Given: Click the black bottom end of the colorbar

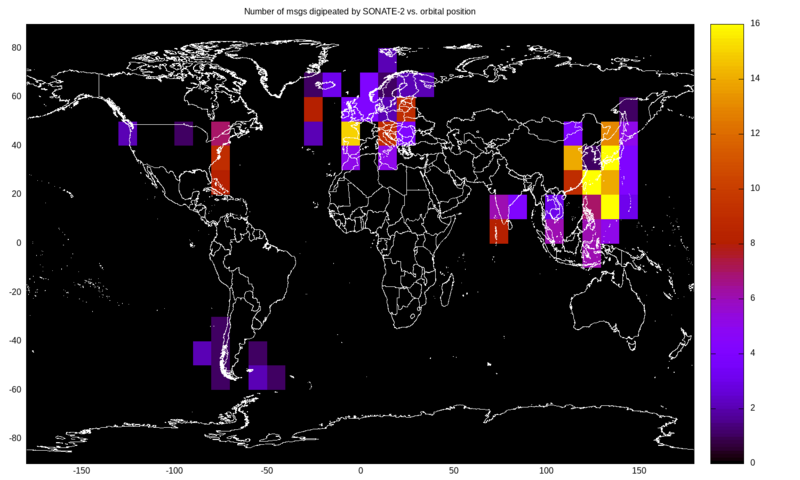Looking at the screenshot, I should [726, 457].
